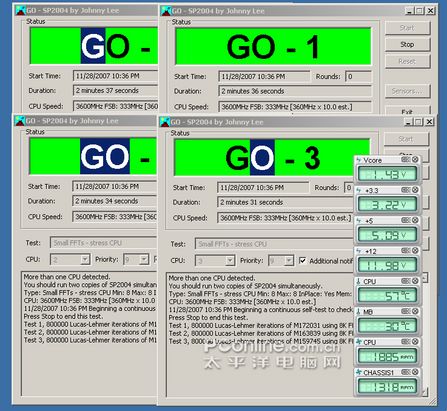Close the CPU temperature widget
Image resolution: width=447 pixels, height=411 pixels.
(415, 281)
